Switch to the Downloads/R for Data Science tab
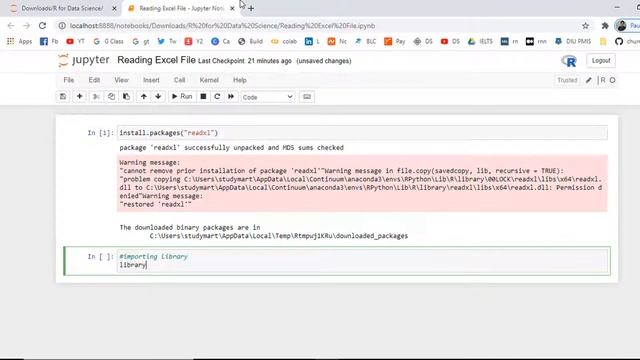The width and height of the screenshot is (640, 360). click(x=62, y=8)
